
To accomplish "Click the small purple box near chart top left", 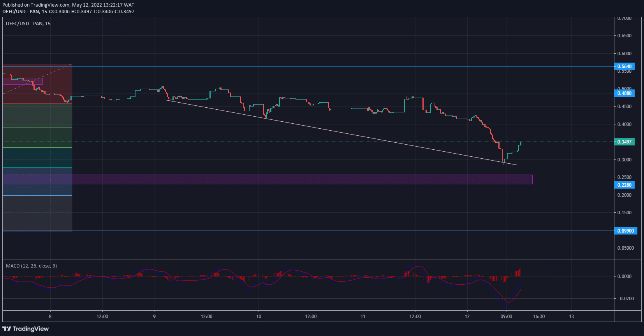I will click(x=23, y=81).
